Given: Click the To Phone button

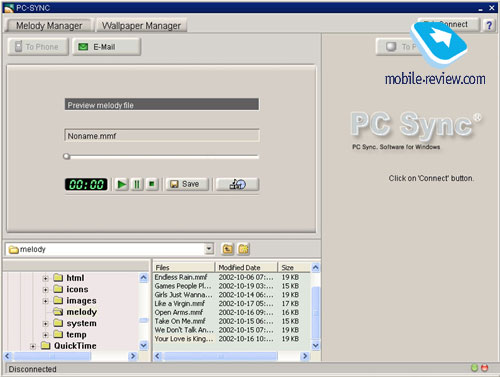Looking at the screenshot, I should click(38, 47).
